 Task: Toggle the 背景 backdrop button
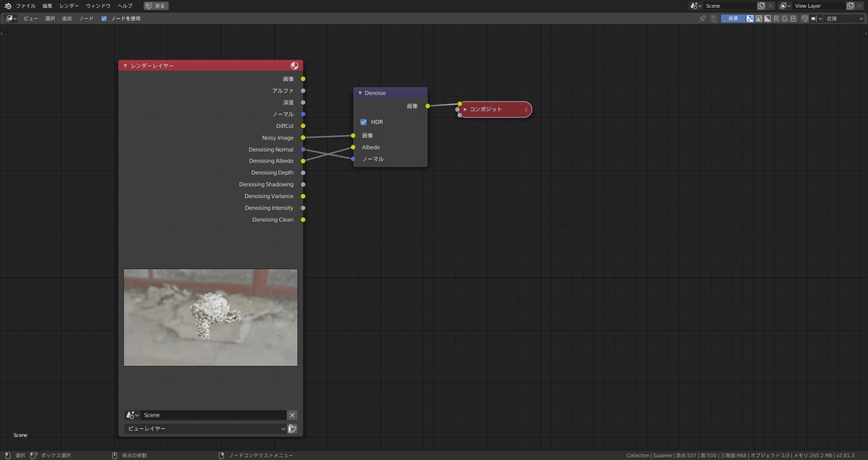[733, 18]
